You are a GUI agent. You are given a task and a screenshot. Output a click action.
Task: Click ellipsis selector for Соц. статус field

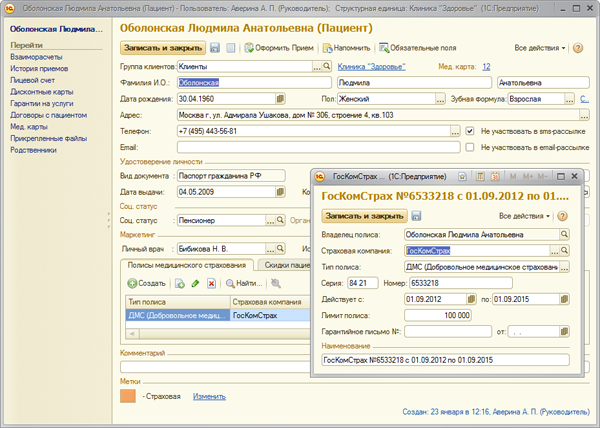(271, 221)
